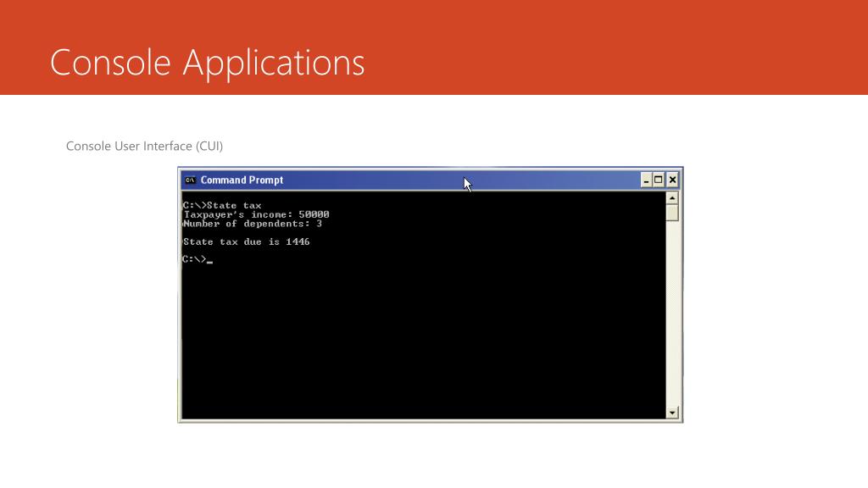Screen dimensions: 868x488
Task: Click the "Taxpayer's income: 50000" line
Action: 256,214
